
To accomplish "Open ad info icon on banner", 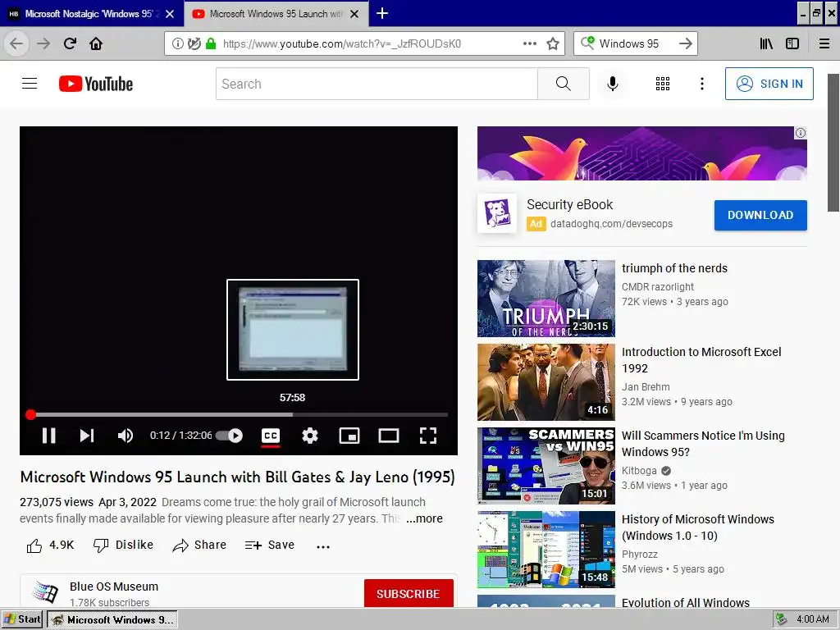I will coord(801,133).
